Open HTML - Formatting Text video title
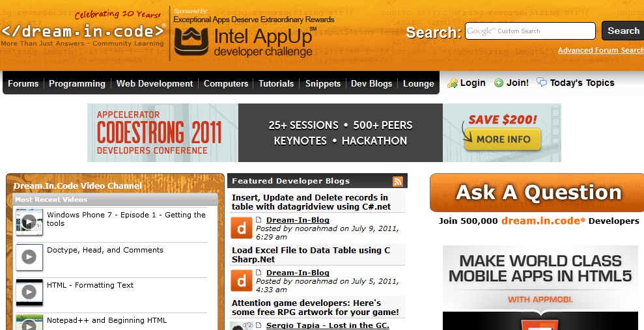Viewport: 644px width, 330px height. [90, 285]
